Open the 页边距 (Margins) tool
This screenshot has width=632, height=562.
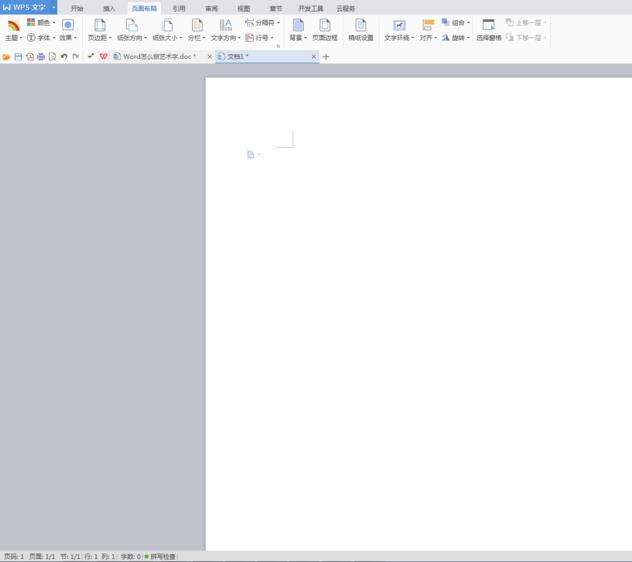99,29
